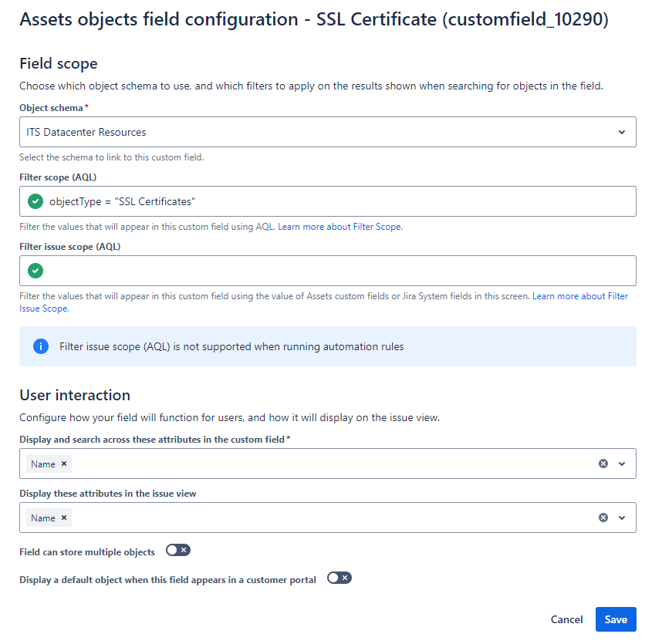The width and height of the screenshot is (662, 644).
Task: Click the green checkmark in Filter issue scope
Action: click(x=35, y=271)
